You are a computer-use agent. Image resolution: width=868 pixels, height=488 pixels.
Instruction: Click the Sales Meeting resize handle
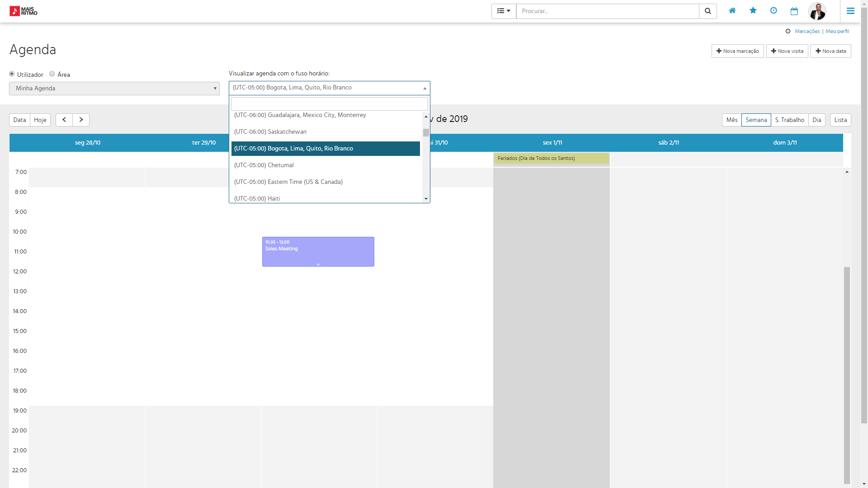pos(318,264)
